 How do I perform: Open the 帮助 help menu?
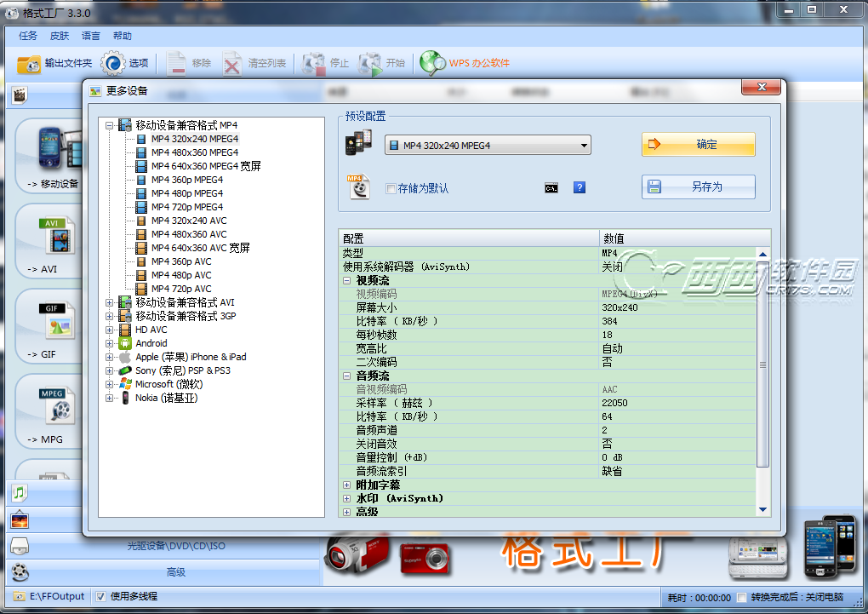[x=123, y=36]
